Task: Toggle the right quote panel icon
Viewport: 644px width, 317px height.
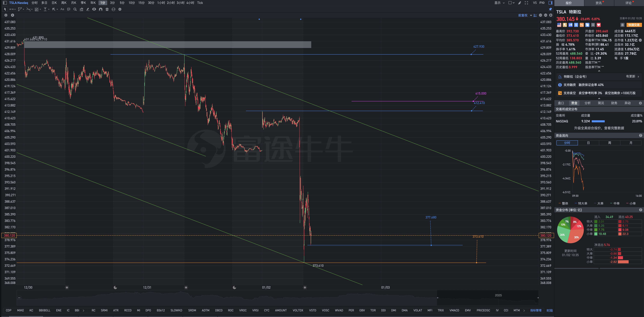Action: coord(550,3)
